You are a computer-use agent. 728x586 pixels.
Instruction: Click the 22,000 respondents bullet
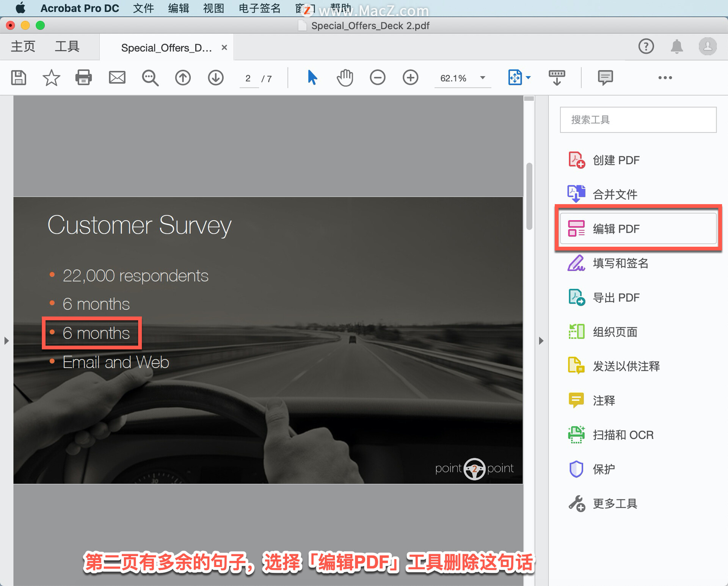point(135,276)
